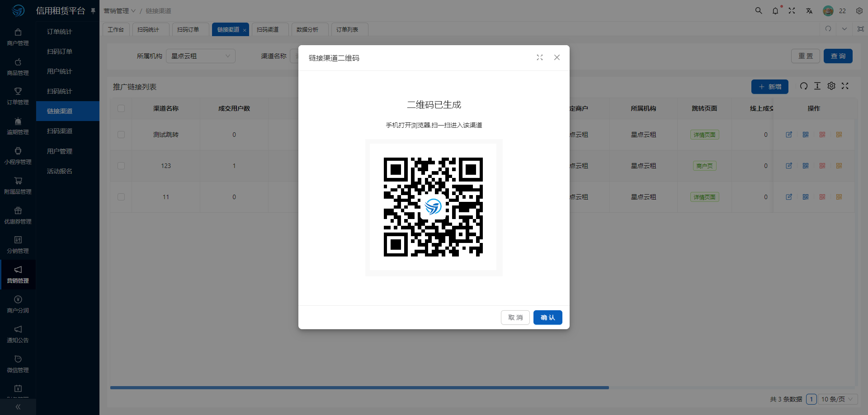
Task: Click the generated QR code image
Action: coord(434,207)
